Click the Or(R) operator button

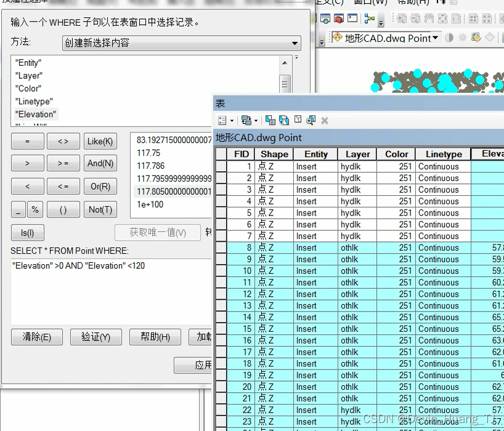point(100,187)
